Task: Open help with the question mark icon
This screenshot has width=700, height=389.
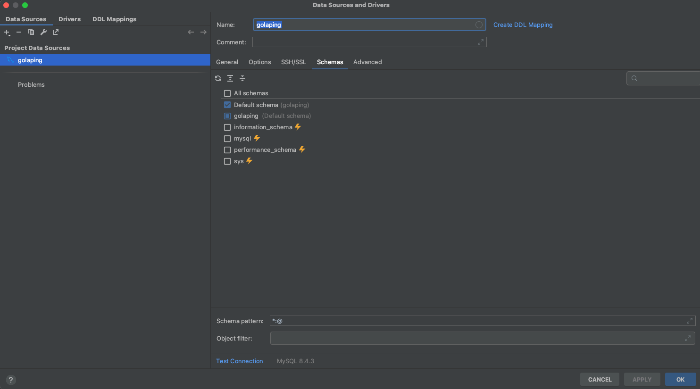Action: coord(11,380)
